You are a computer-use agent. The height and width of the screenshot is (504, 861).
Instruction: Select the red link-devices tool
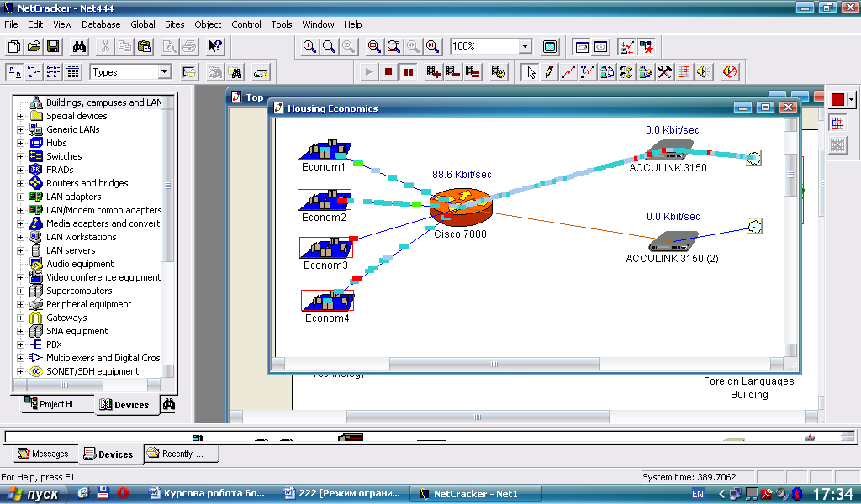pyautogui.click(x=568, y=72)
